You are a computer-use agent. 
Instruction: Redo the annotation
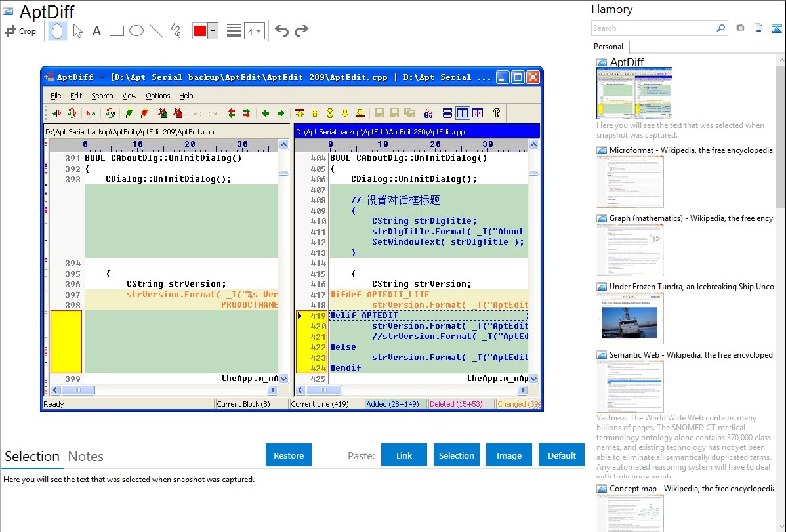[x=301, y=31]
